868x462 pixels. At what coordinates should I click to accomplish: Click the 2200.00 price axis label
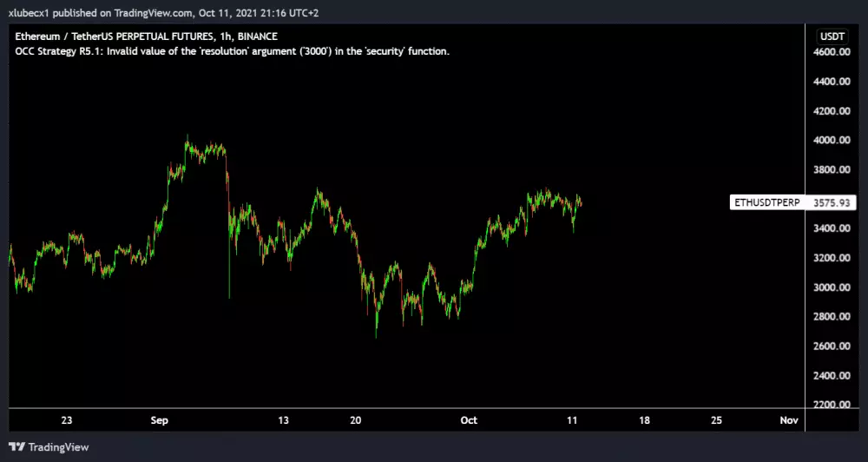(832, 404)
